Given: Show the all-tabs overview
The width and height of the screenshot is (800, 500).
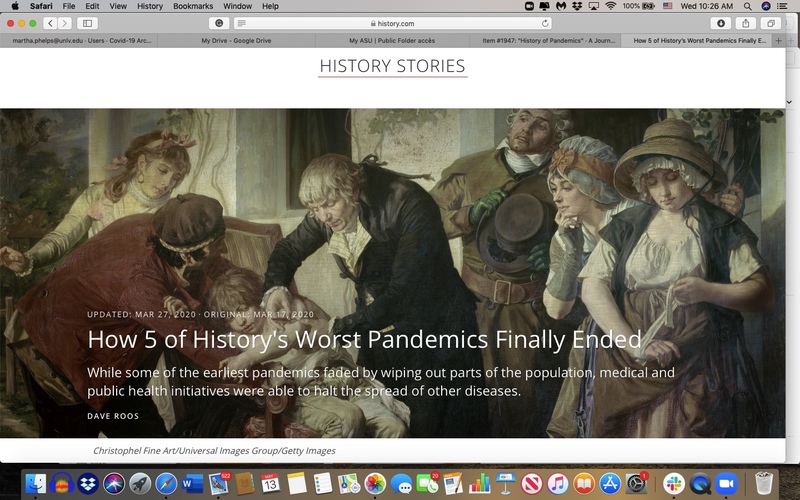Looking at the screenshot, I should pyautogui.click(x=771, y=23).
